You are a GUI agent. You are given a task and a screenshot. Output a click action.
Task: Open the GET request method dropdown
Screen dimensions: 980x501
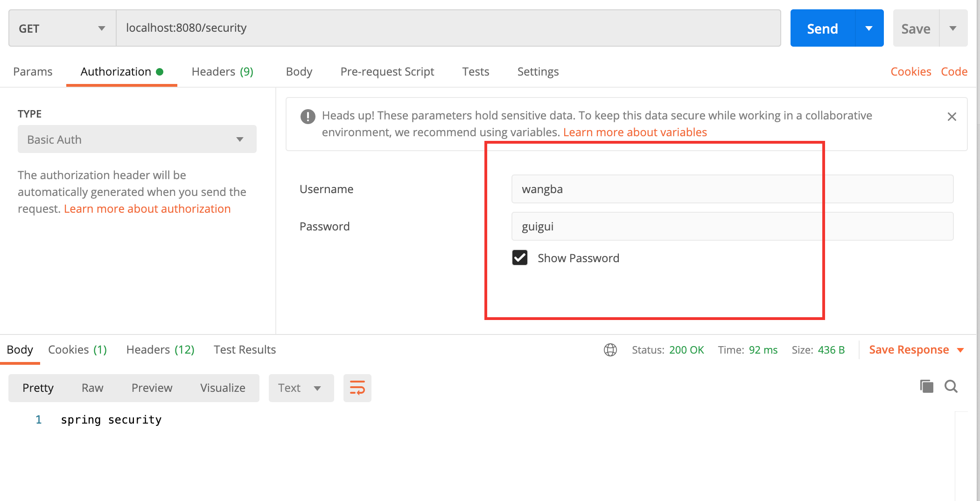[62, 28]
